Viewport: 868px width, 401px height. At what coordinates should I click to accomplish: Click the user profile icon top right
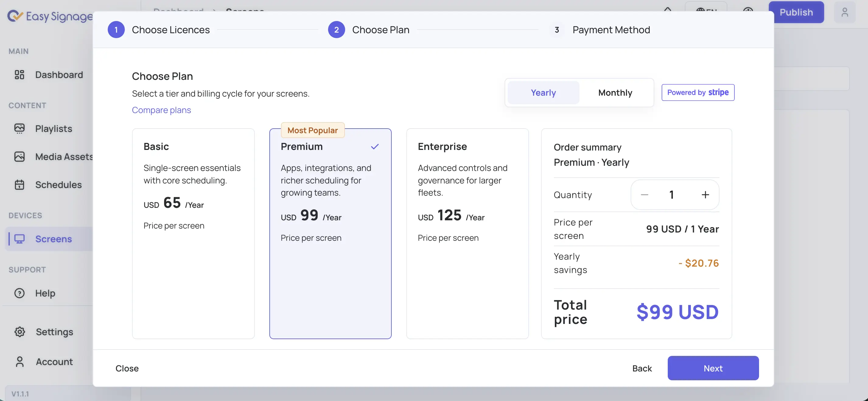[x=844, y=12]
